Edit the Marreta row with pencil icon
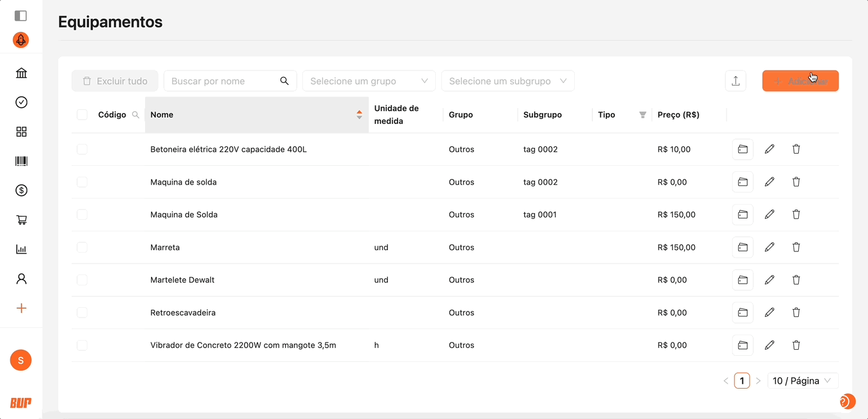This screenshot has height=419, width=868. [769, 247]
